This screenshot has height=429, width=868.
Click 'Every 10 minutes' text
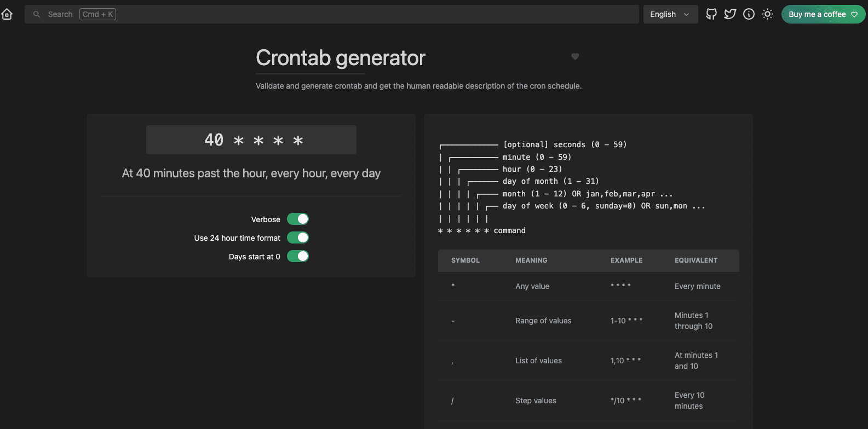click(689, 401)
